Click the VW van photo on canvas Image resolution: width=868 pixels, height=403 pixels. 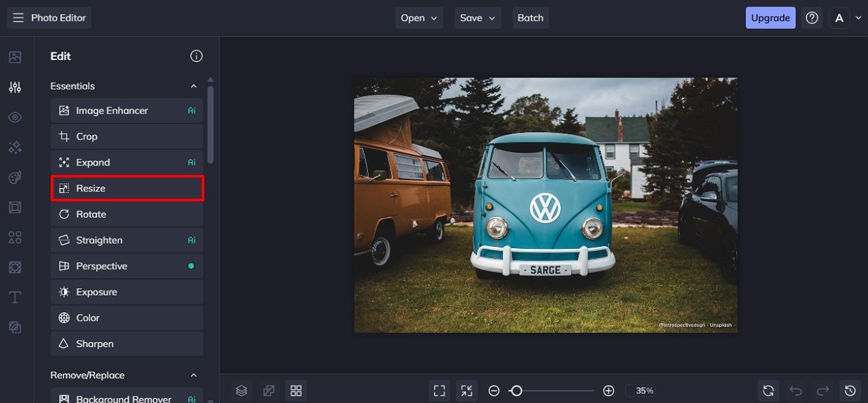[x=546, y=206]
